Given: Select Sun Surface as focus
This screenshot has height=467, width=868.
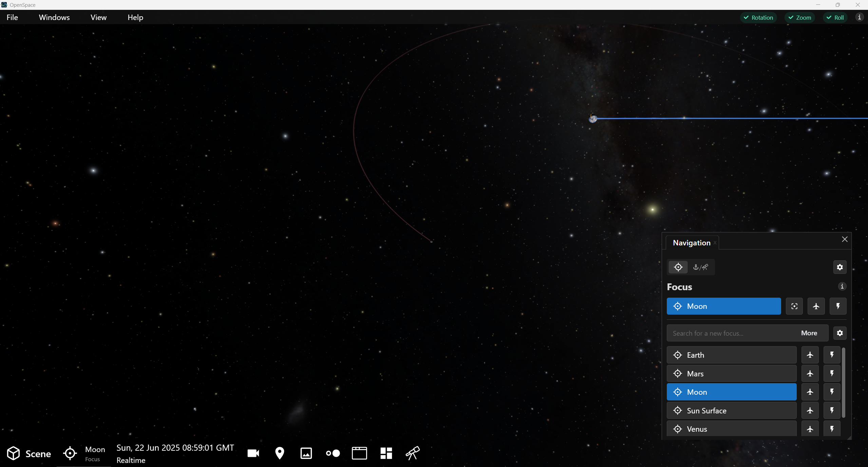Looking at the screenshot, I should pos(732,411).
